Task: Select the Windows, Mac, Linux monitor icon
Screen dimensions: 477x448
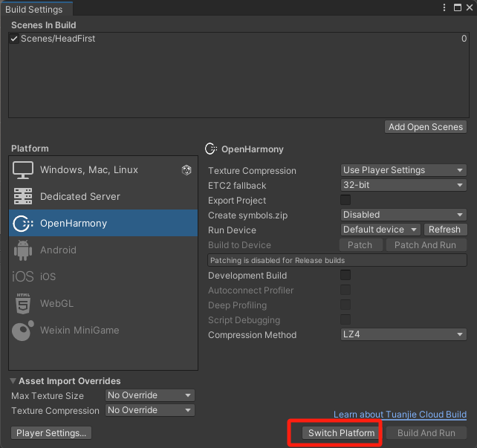Action: [x=23, y=169]
